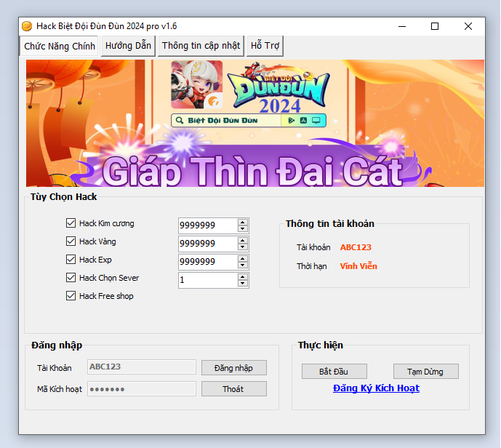Click the PC monitor icon in banner
The height and width of the screenshot is (448, 501).
pos(316,121)
